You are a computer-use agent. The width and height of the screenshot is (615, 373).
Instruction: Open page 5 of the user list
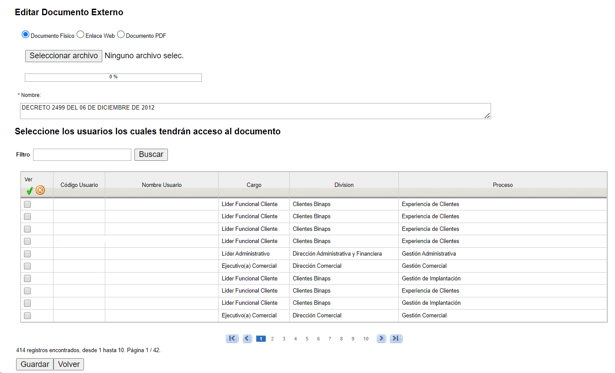click(x=307, y=339)
